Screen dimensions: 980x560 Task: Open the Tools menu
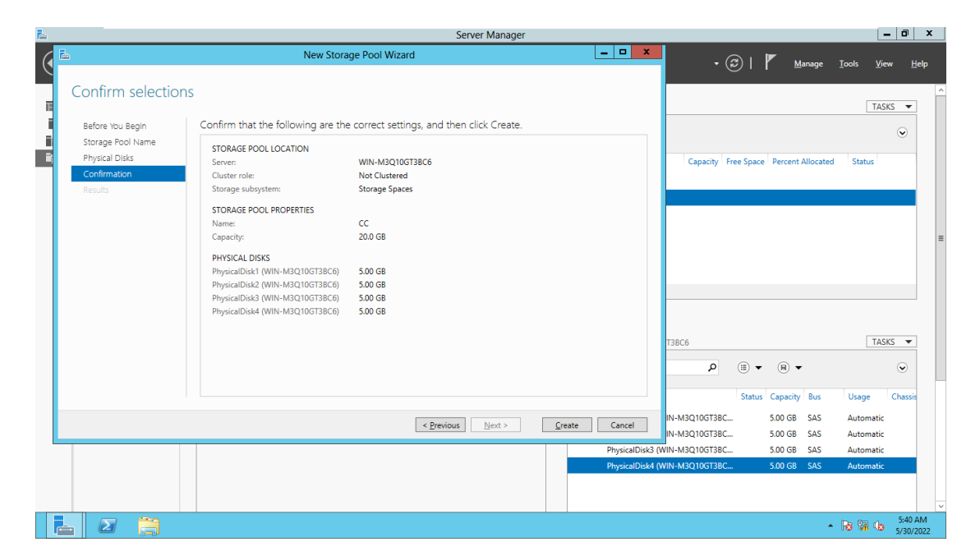click(x=849, y=64)
